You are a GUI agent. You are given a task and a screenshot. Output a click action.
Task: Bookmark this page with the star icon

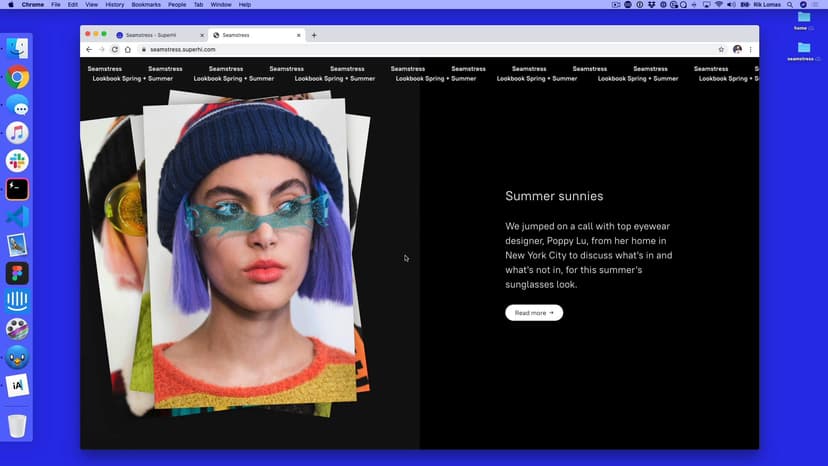pos(721,49)
